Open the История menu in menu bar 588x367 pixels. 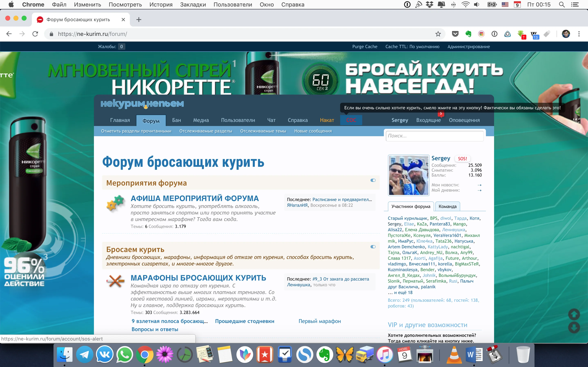coord(161,5)
